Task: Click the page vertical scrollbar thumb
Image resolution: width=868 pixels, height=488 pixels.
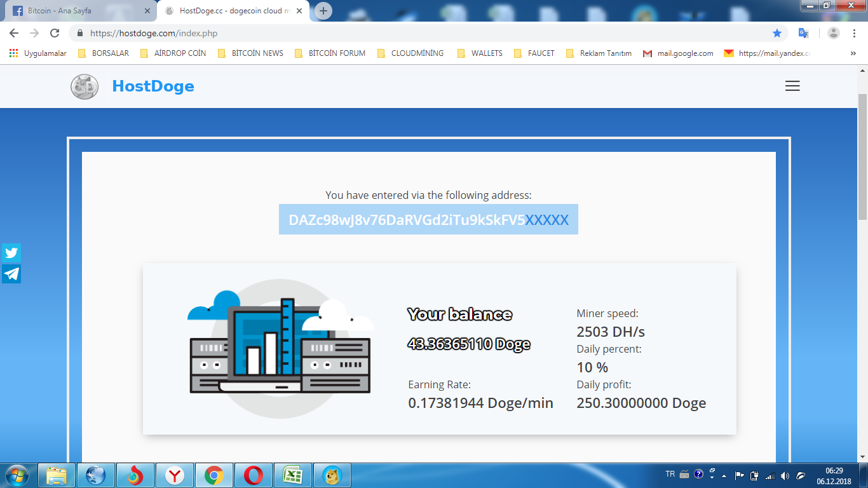Action: [862, 156]
